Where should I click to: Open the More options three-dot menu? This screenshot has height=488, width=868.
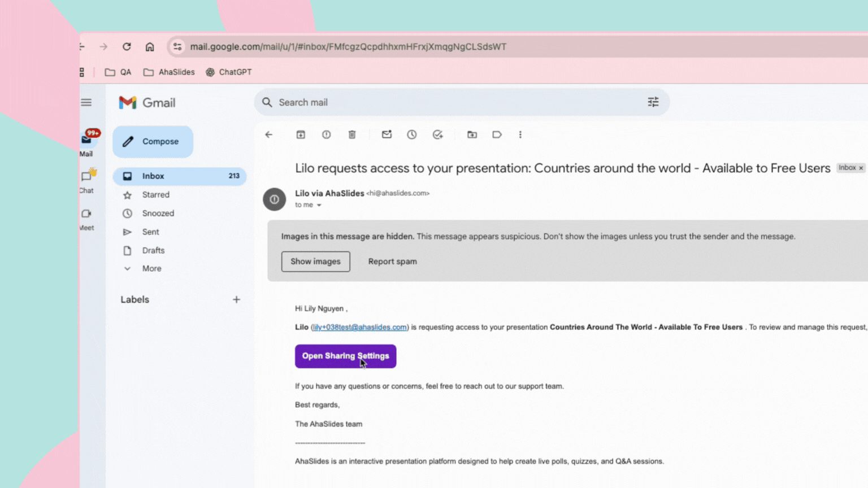[x=520, y=134]
